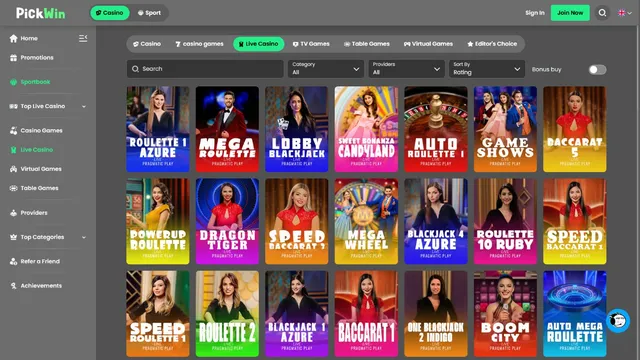
Task: Open the language flag selector
Action: pyautogui.click(x=625, y=13)
